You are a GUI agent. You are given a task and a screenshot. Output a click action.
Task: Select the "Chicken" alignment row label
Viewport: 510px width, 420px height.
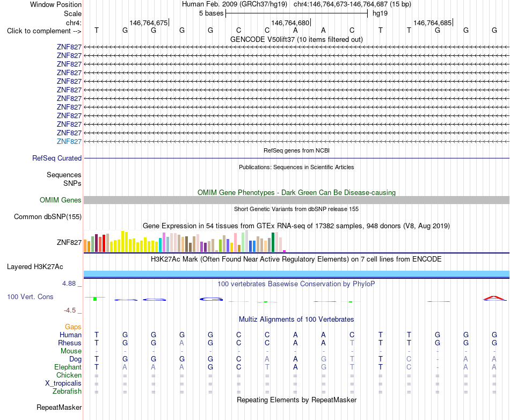tap(69, 375)
